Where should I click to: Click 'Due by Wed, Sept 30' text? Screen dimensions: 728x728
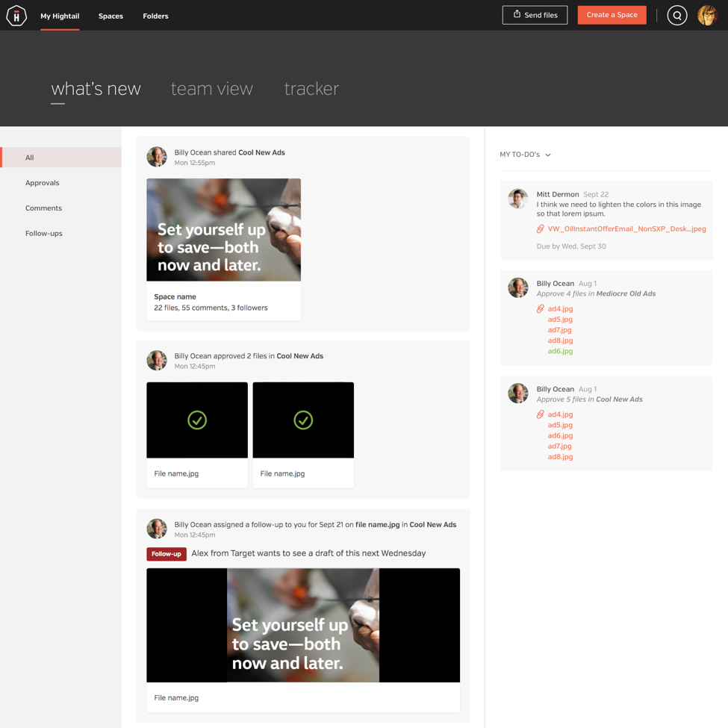click(571, 246)
